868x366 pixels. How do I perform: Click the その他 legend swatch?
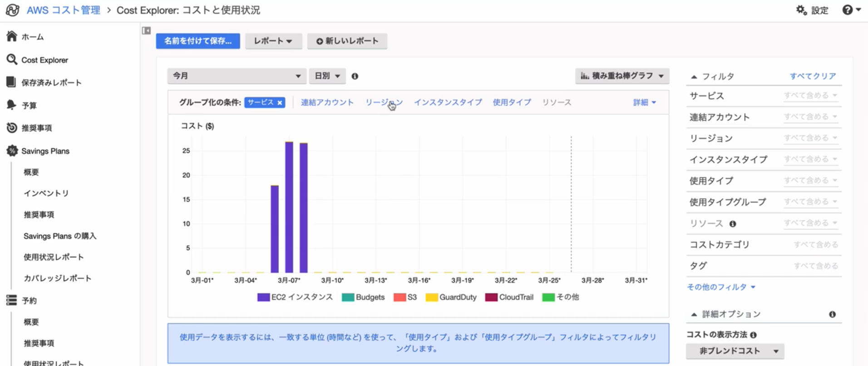tap(549, 297)
